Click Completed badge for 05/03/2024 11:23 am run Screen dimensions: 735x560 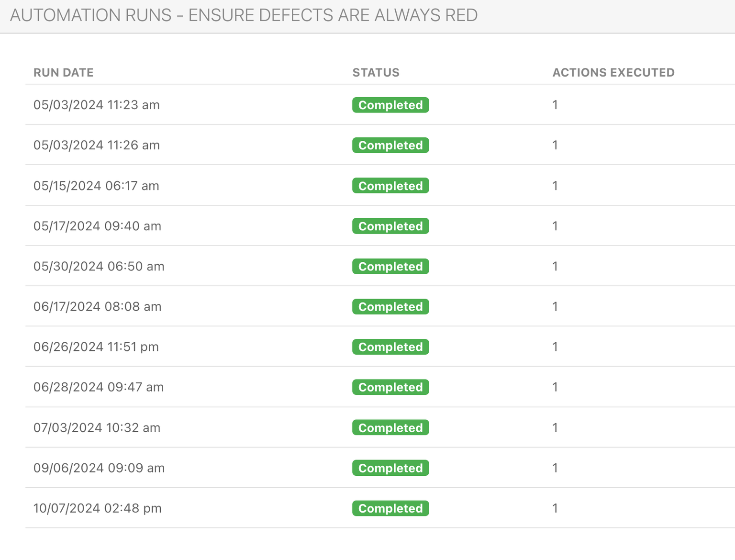390,105
